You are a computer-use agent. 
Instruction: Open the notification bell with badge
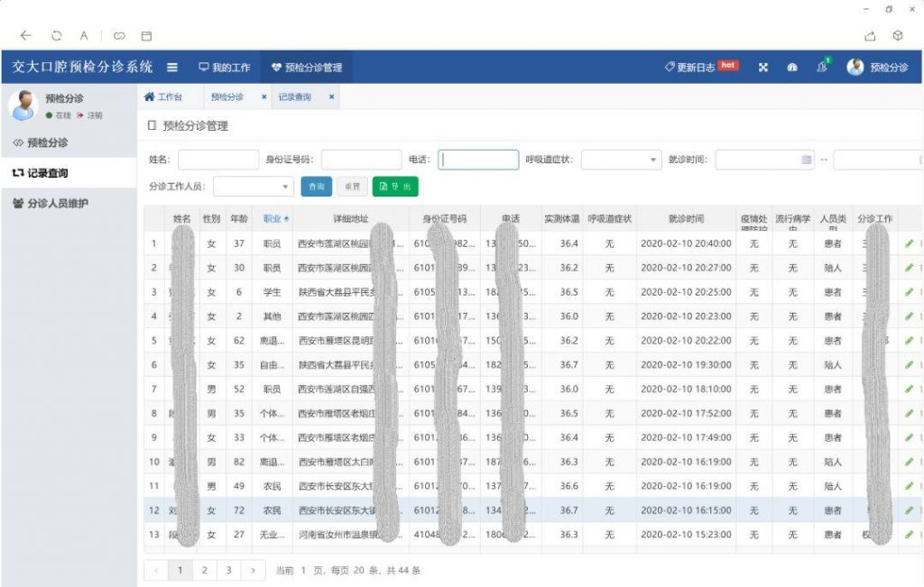click(x=821, y=68)
